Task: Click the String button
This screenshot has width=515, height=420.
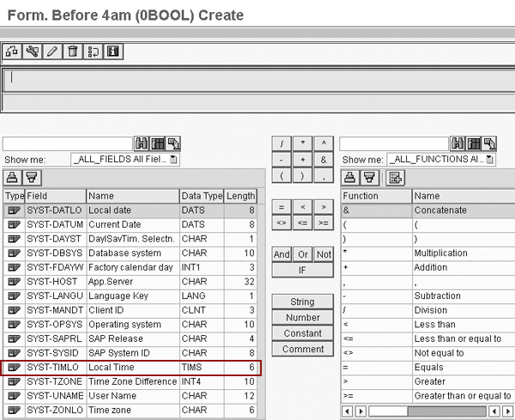Action: [302, 302]
